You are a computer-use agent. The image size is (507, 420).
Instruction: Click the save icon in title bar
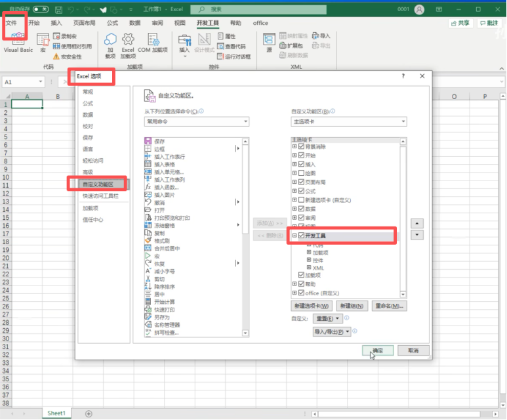[58, 10]
